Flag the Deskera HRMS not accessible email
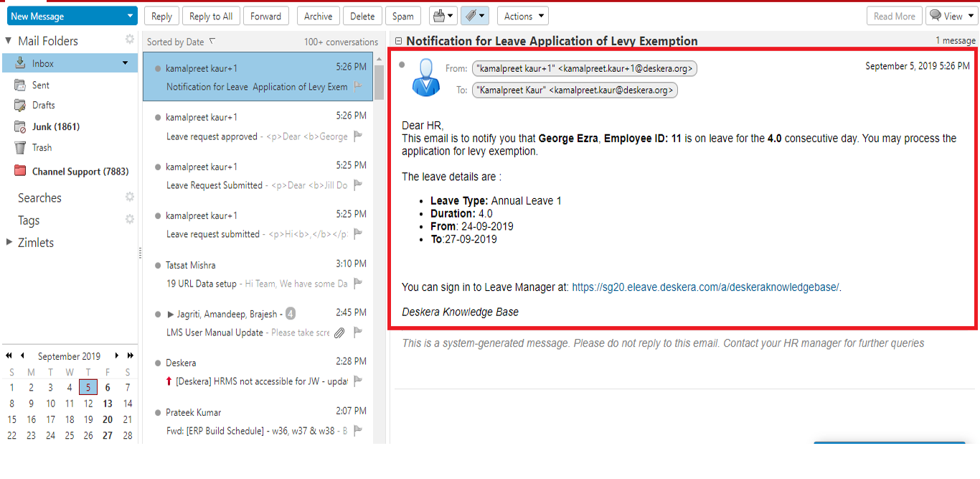Image resolution: width=980 pixels, height=479 pixels. click(358, 381)
